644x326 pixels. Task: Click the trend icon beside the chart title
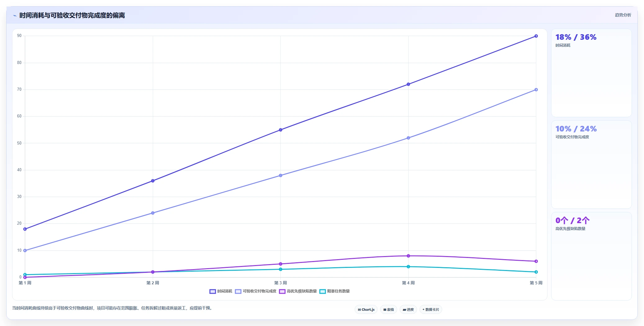(15, 16)
